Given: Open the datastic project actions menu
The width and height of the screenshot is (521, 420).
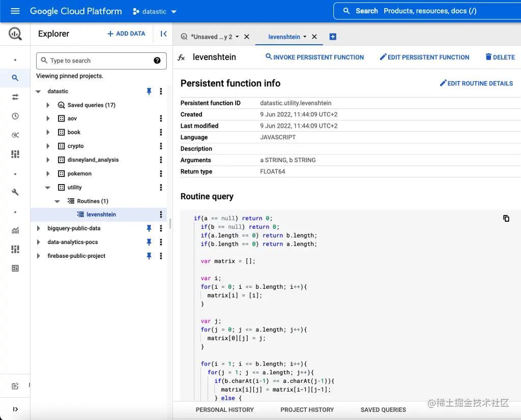Looking at the screenshot, I should coord(161,92).
